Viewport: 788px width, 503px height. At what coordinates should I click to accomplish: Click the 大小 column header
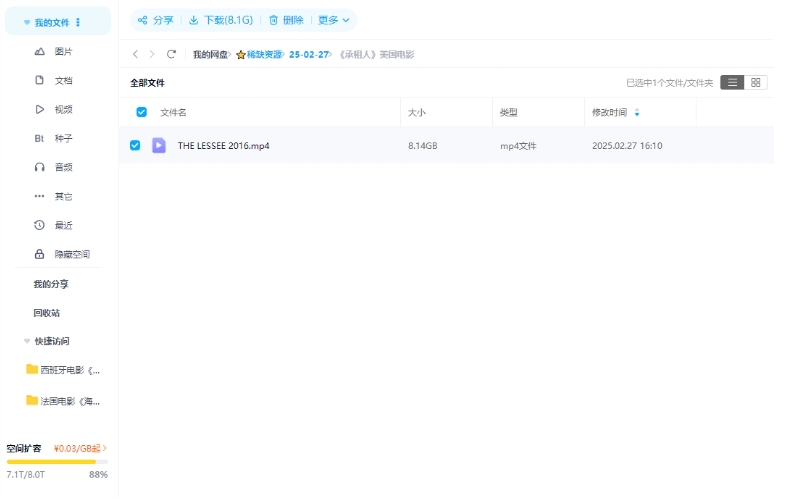tap(416, 113)
